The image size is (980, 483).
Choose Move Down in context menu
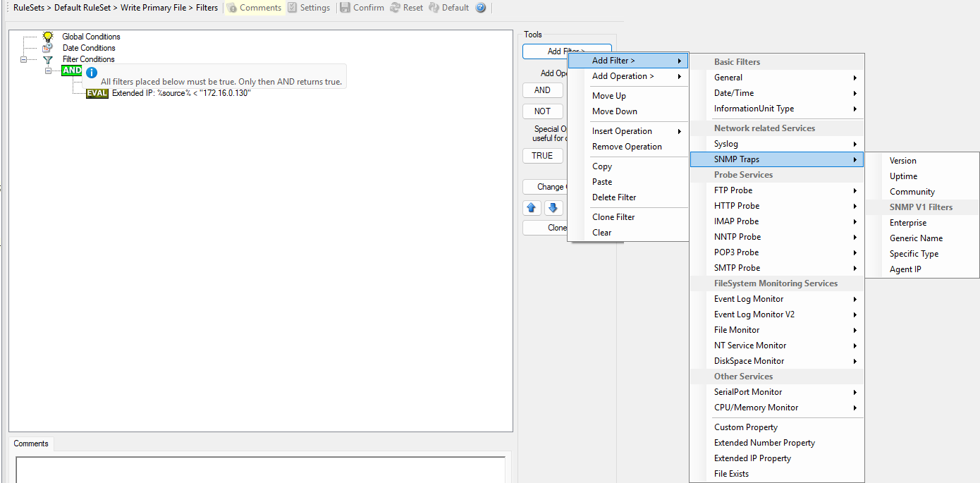628,111
